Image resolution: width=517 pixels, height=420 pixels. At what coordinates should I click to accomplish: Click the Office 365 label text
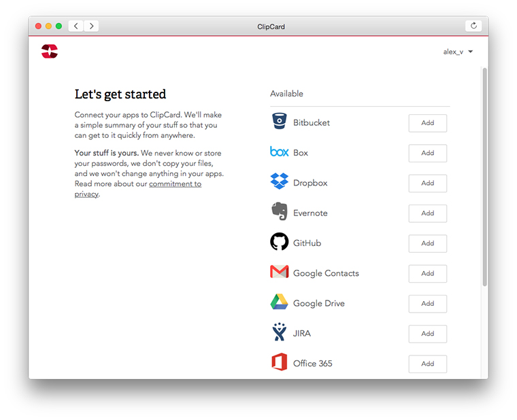[312, 364]
